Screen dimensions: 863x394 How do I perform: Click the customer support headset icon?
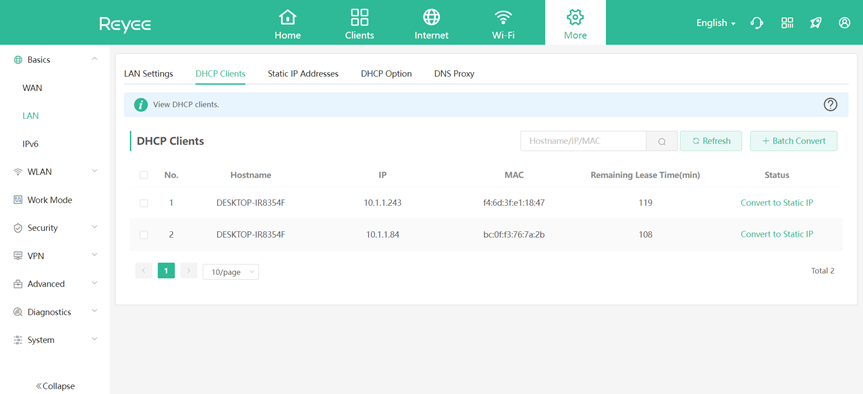(757, 23)
